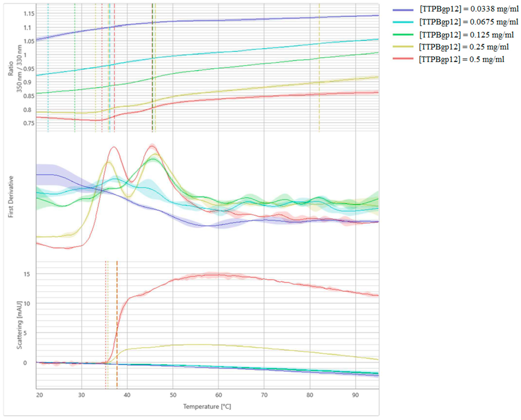Image resolution: width=521 pixels, height=420 pixels.
Task: Click the 1.15 tick on ratio axis
Action: 29,14
